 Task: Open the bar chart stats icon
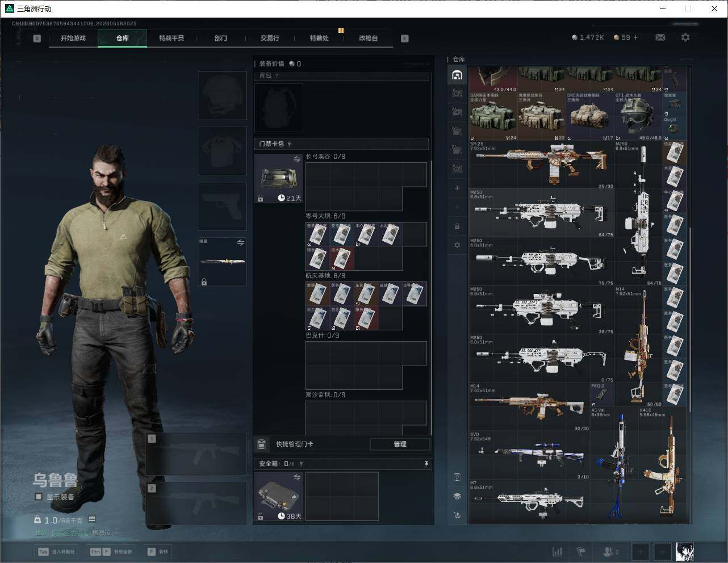click(x=558, y=552)
